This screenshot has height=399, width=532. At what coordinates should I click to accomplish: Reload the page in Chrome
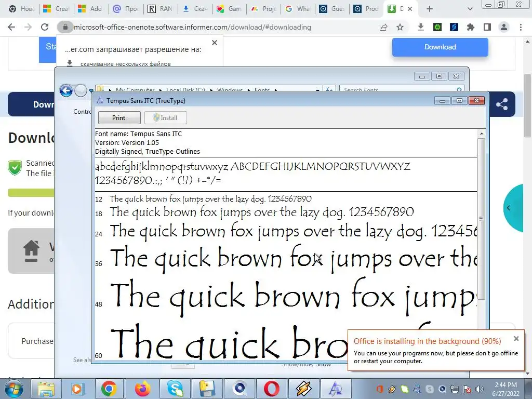point(45,27)
